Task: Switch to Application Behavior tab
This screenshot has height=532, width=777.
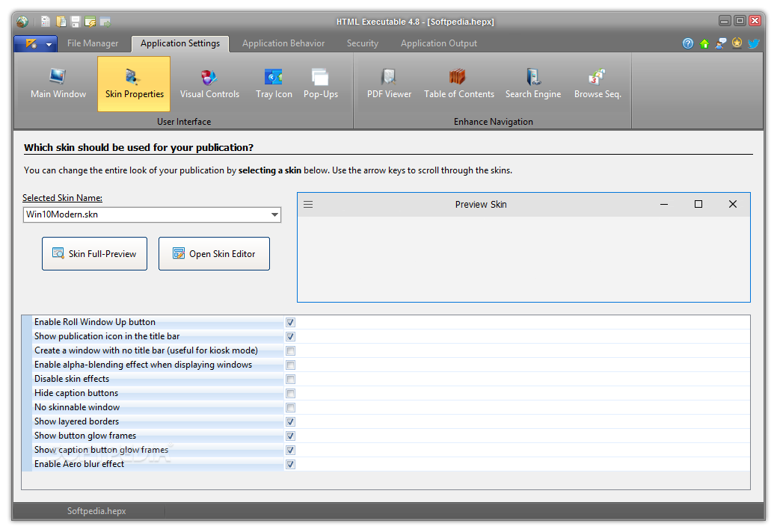Action: pyautogui.click(x=283, y=43)
